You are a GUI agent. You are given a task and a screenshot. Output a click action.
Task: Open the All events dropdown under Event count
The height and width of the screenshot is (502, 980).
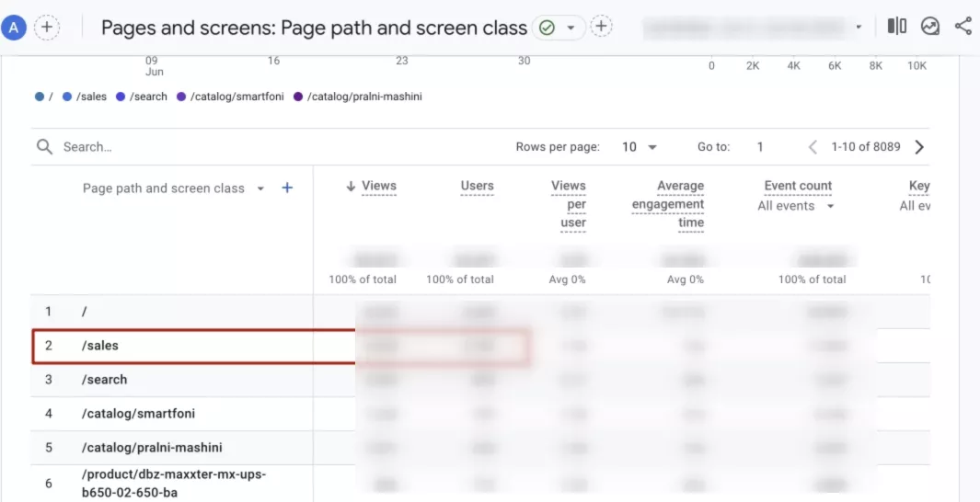coord(796,206)
